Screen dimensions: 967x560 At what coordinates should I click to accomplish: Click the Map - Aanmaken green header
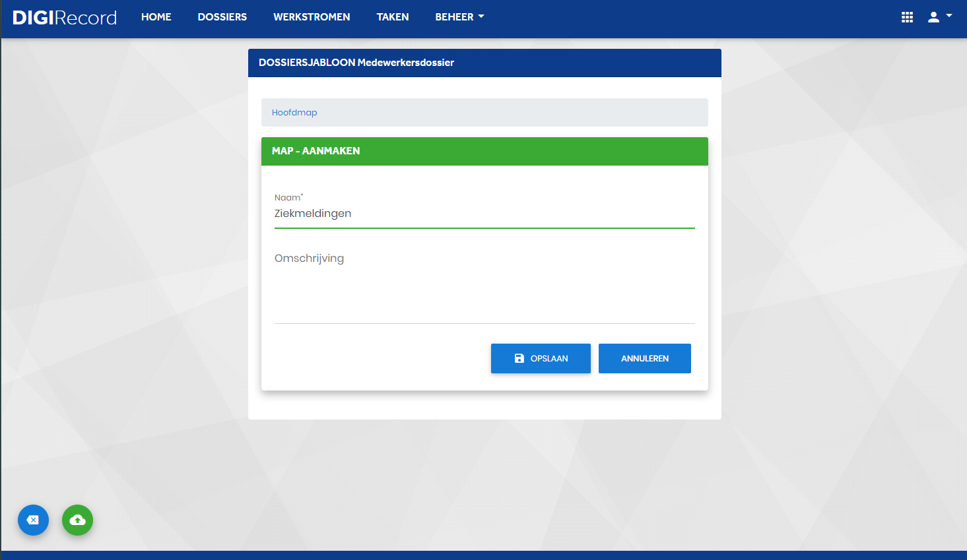(484, 151)
